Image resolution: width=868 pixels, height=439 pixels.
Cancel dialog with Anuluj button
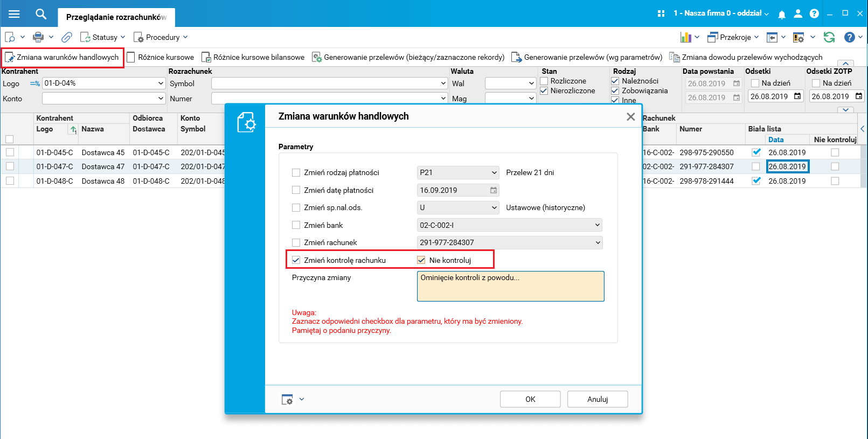pyautogui.click(x=598, y=399)
